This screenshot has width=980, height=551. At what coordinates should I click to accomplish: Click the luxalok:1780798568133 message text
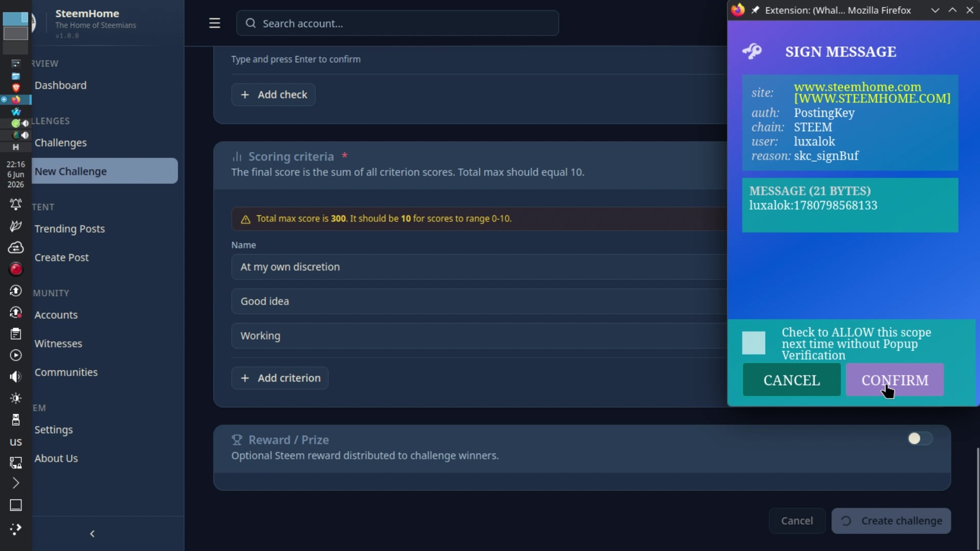tap(813, 205)
